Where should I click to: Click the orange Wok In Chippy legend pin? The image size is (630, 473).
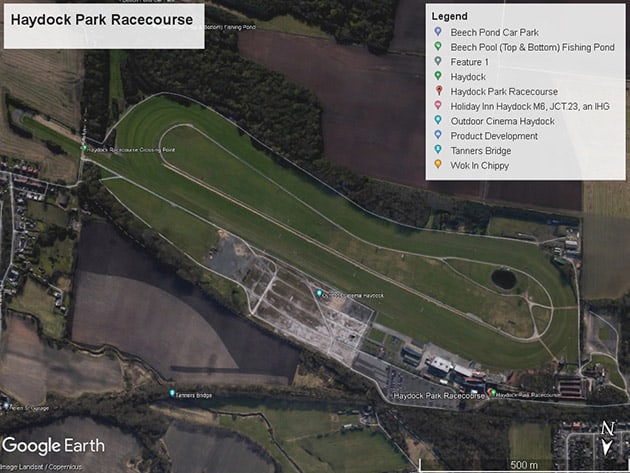pyautogui.click(x=437, y=165)
